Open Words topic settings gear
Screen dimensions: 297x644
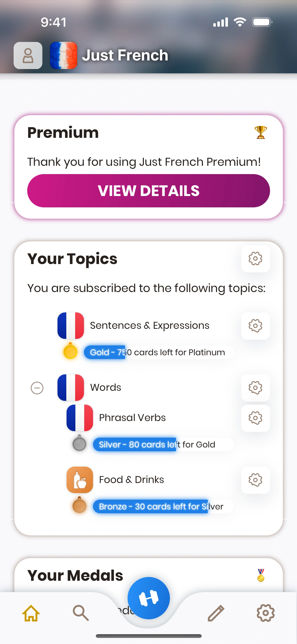(255, 388)
